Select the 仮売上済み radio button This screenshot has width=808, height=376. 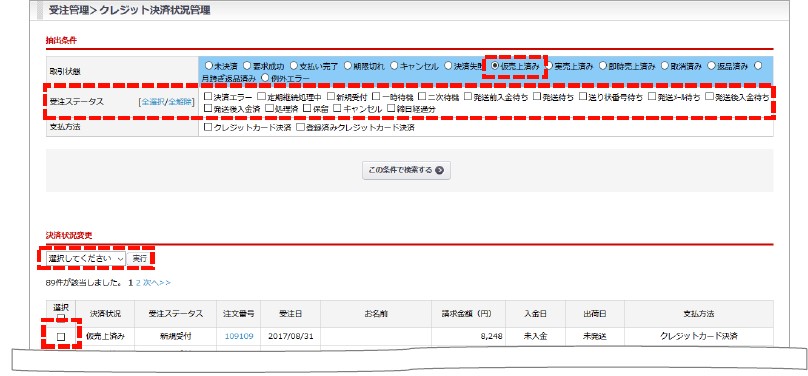pos(495,66)
